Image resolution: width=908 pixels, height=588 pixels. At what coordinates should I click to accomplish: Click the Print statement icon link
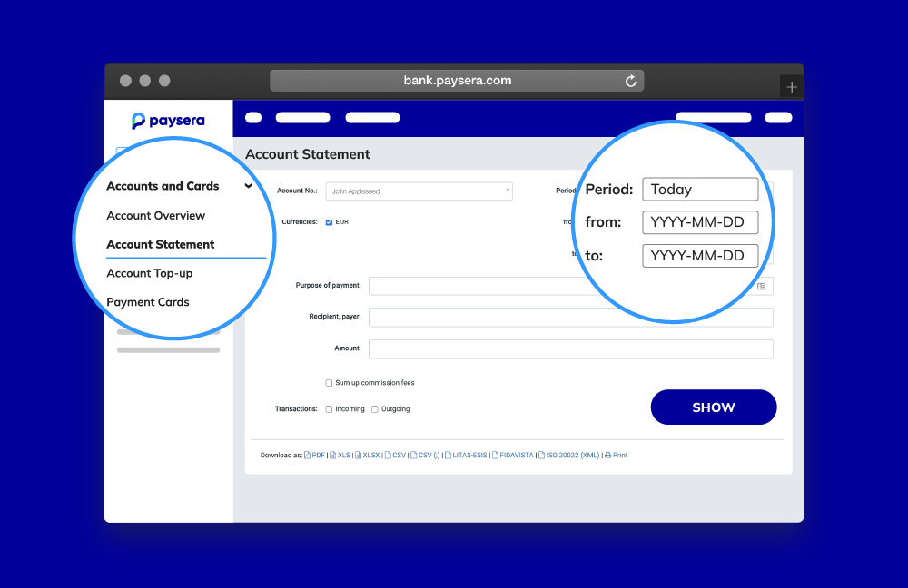[x=616, y=456]
